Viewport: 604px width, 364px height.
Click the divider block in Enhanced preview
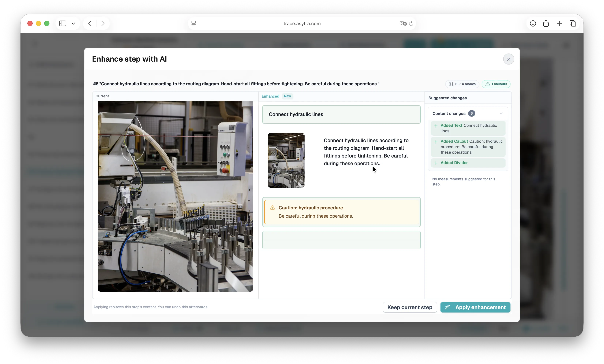coord(341,240)
